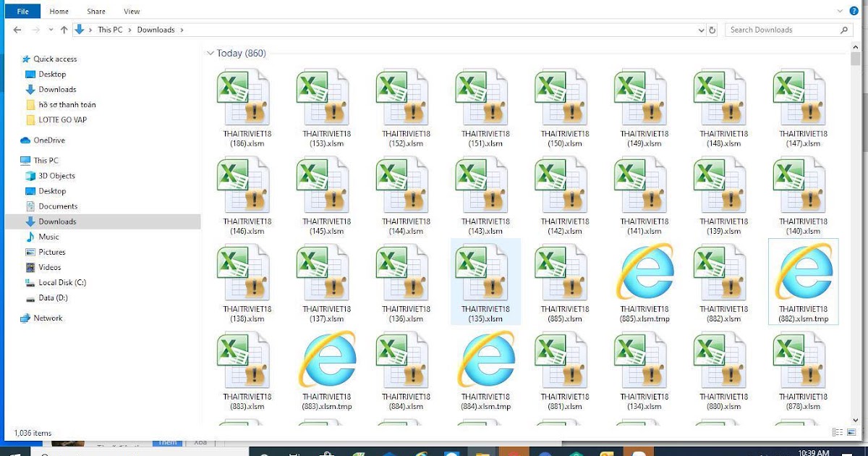The width and height of the screenshot is (868, 456).
Task: Select OneDrive in the navigation pane
Action: point(43,140)
